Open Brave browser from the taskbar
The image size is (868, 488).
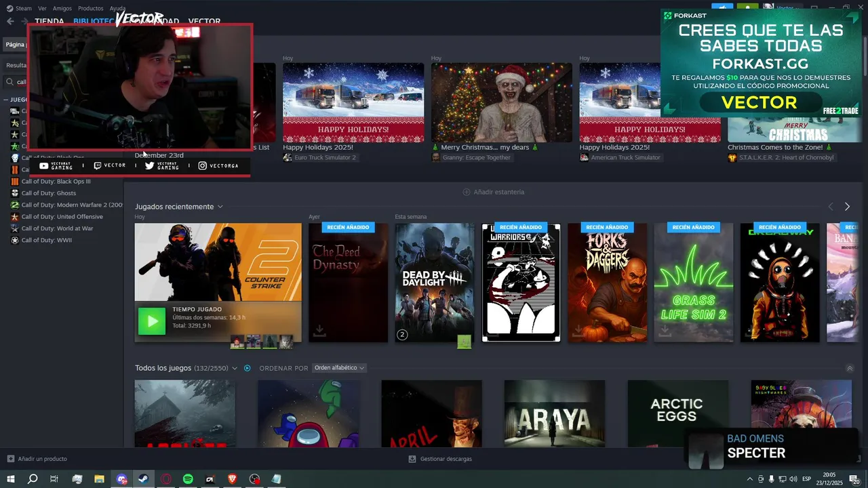[232, 479]
